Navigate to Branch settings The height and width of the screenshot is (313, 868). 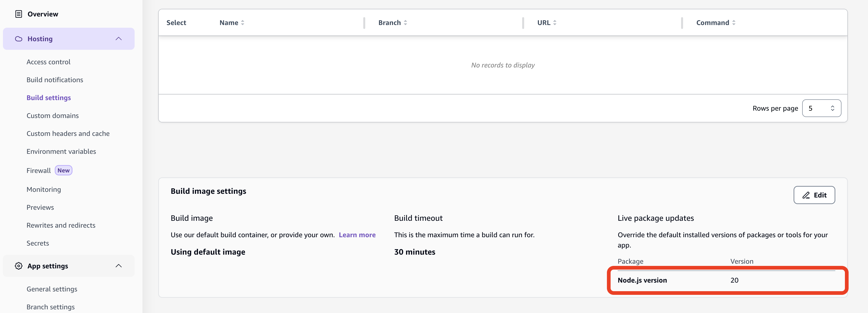click(x=51, y=307)
